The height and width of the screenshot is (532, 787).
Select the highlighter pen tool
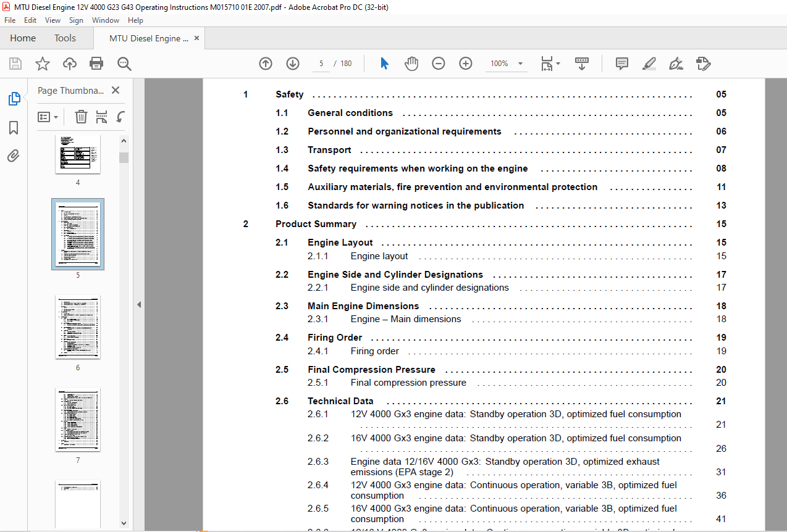click(649, 64)
